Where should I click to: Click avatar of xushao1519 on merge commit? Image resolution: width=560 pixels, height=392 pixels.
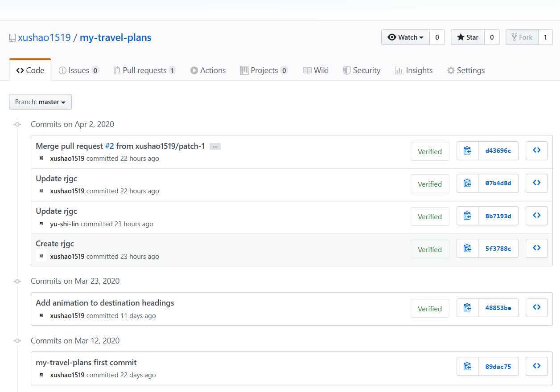41,158
